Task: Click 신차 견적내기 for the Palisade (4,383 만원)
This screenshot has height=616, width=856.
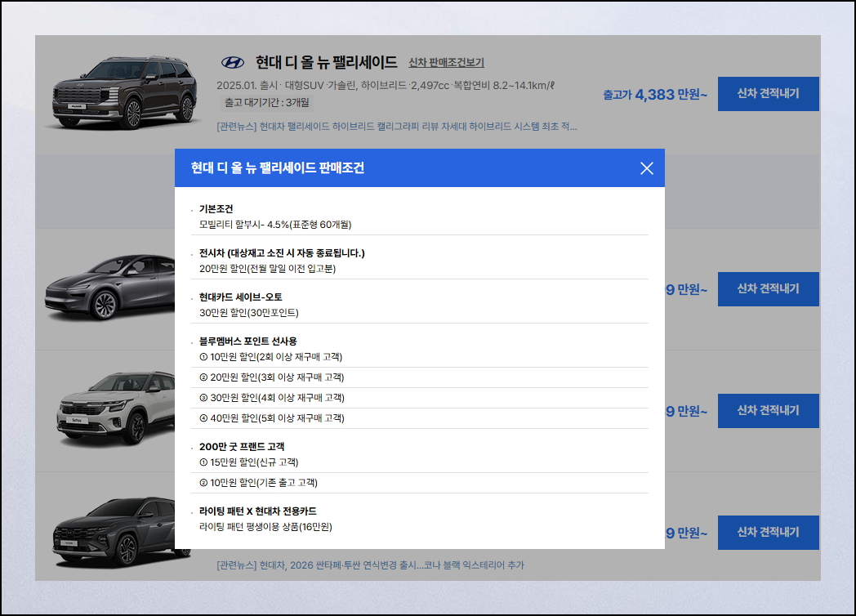Action: [x=768, y=94]
